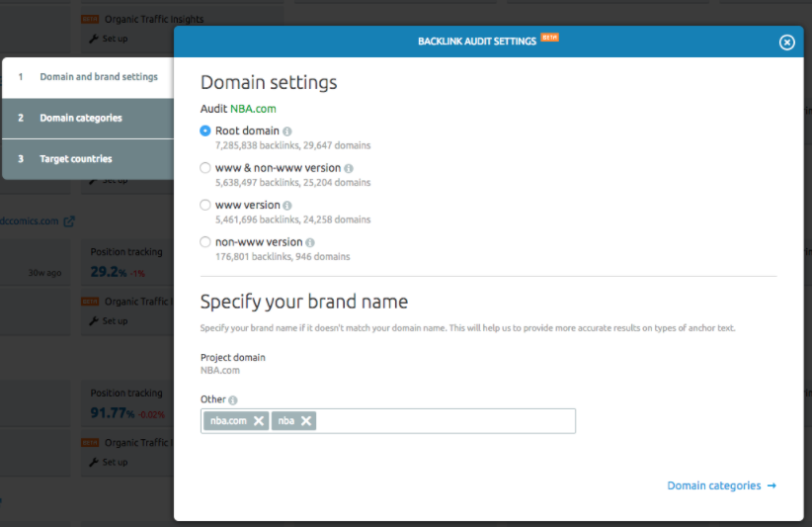Choose the www version radio option

point(205,205)
